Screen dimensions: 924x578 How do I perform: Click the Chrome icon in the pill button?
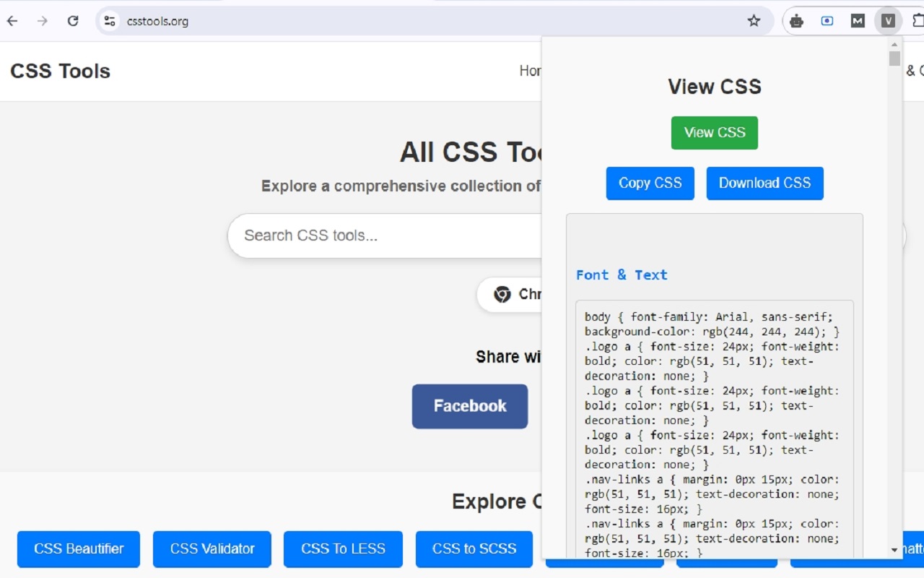tap(502, 295)
